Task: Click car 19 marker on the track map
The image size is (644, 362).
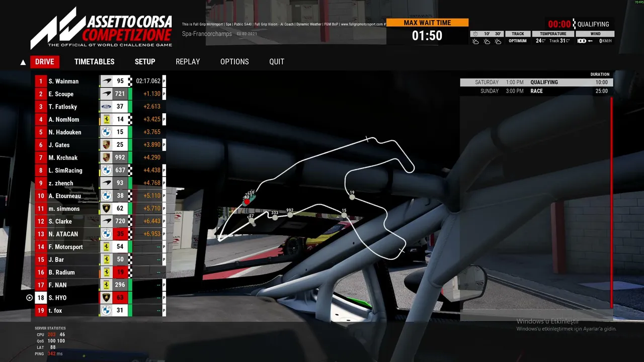Action: tap(352, 197)
